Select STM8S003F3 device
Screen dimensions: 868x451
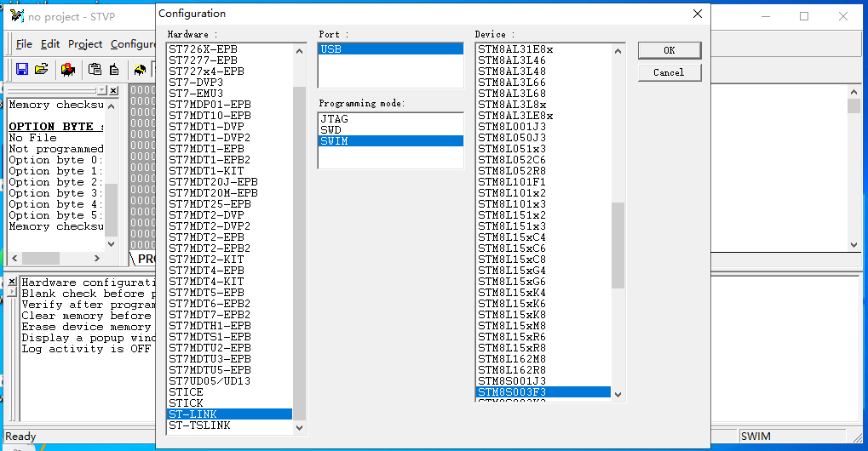pos(543,392)
